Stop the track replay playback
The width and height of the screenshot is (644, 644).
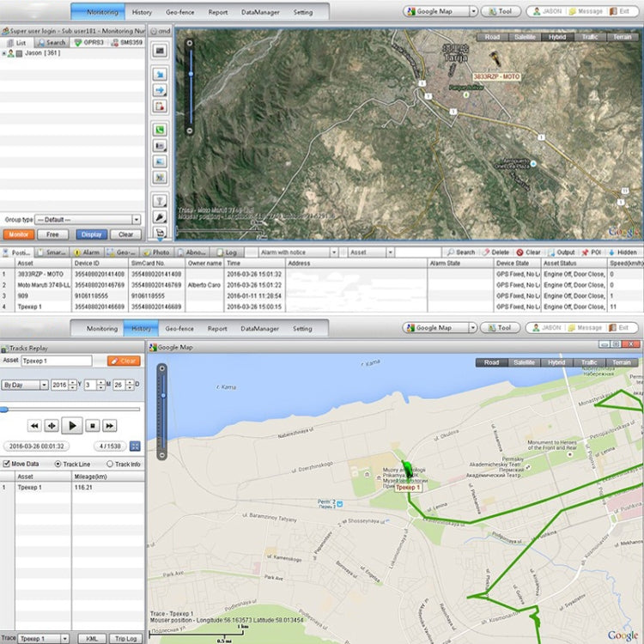pos(93,425)
